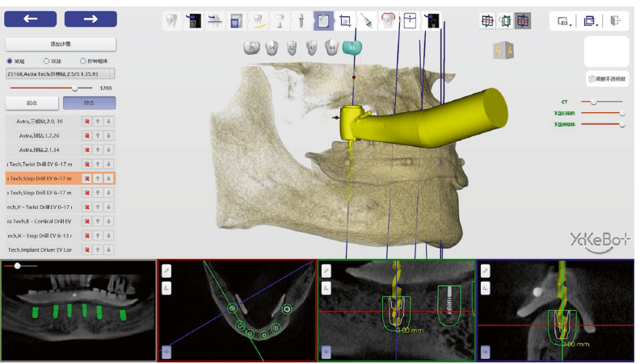Select the clipboard plan step icon
This screenshot has height=364, width=640.
click(323, 21)
